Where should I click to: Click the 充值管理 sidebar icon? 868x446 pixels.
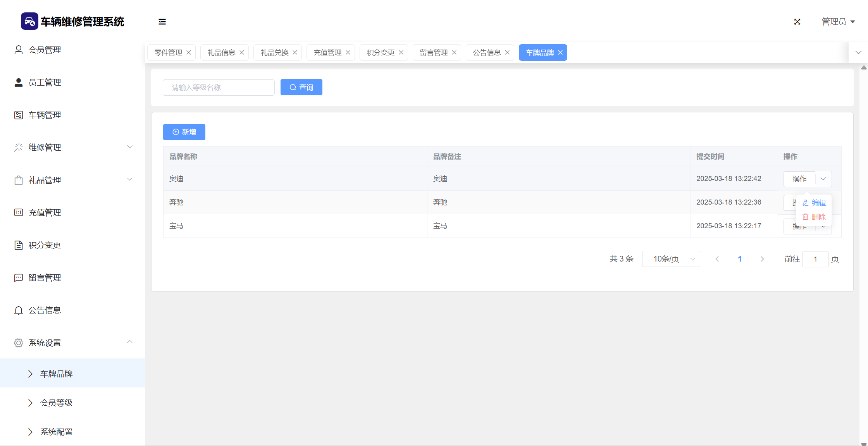[x=18, y=213]
